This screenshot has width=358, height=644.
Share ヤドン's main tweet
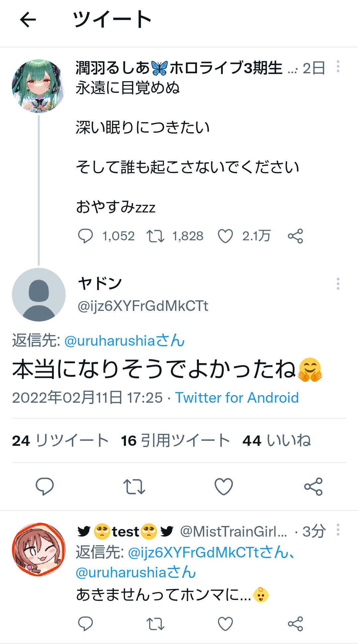313,487
